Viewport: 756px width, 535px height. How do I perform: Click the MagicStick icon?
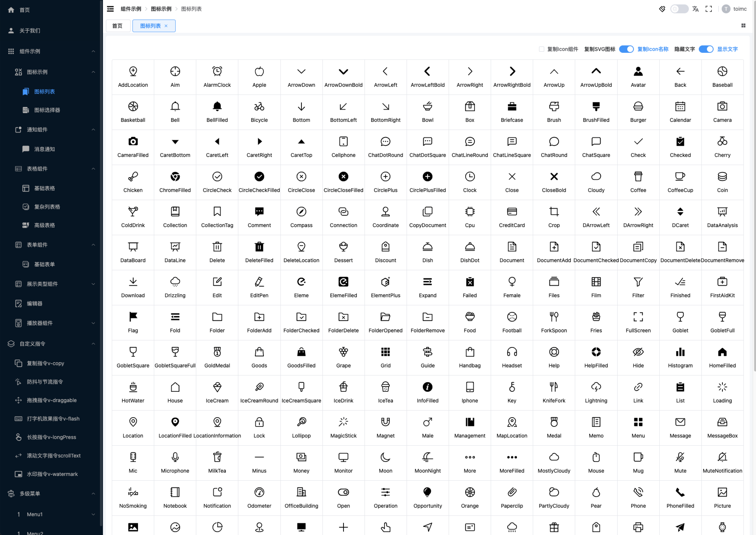343,422
